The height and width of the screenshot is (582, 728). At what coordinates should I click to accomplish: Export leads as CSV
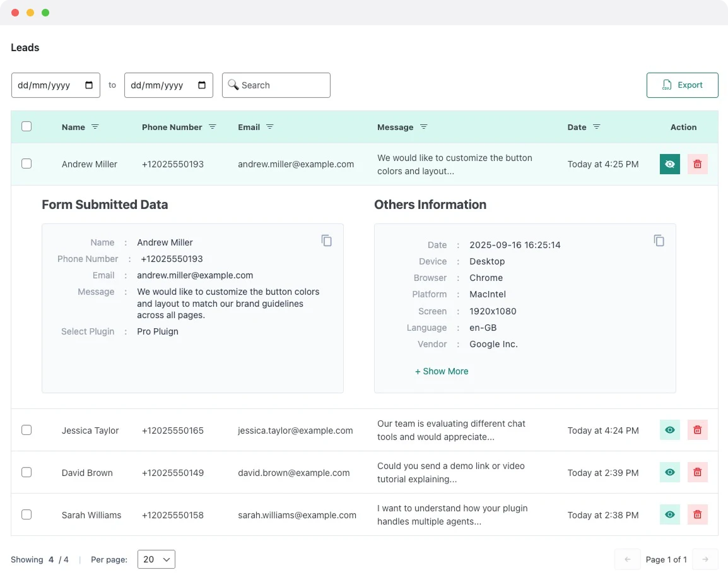[x=682, y=85]
